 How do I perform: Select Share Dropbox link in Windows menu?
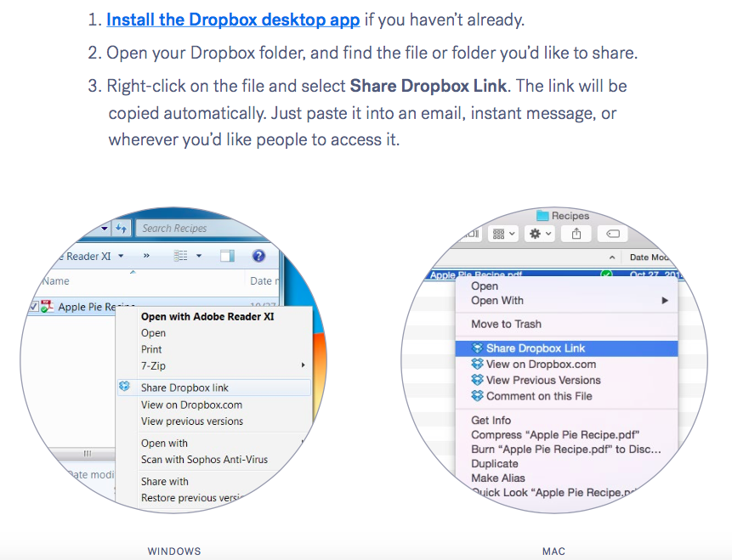click(x=215, y=387)
